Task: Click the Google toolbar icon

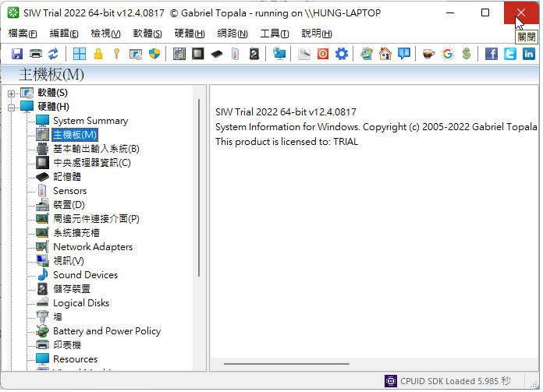Action: click(x=447, y=54)
